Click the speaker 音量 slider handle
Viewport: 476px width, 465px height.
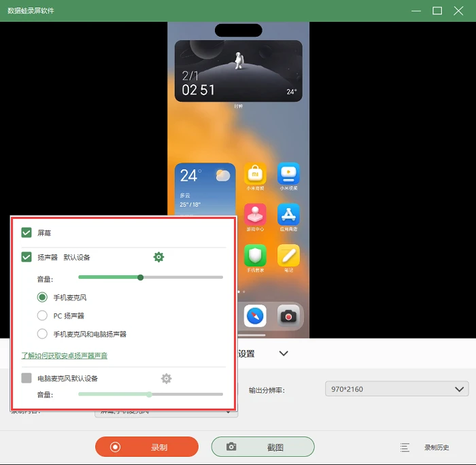[140, 277]
